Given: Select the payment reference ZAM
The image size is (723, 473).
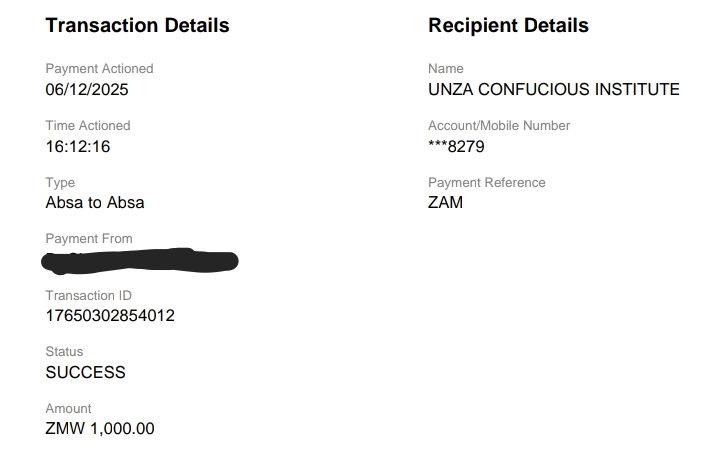Looking at the screenshot, I should coord(445,203).
